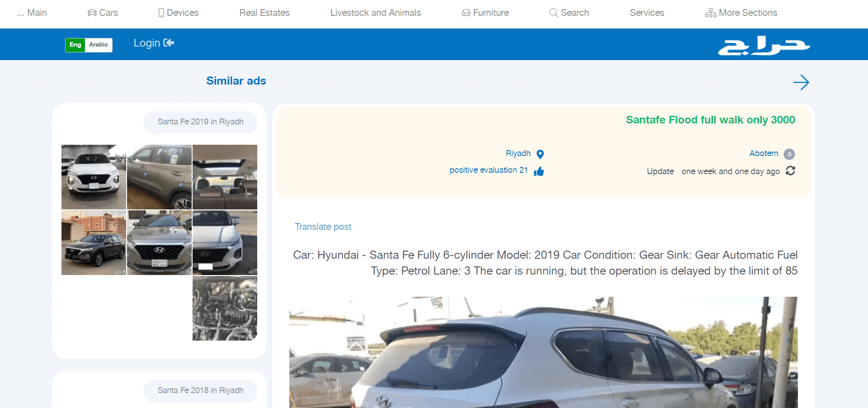
Task: View engine bay photo thumbnail
Action: (225, 308)
